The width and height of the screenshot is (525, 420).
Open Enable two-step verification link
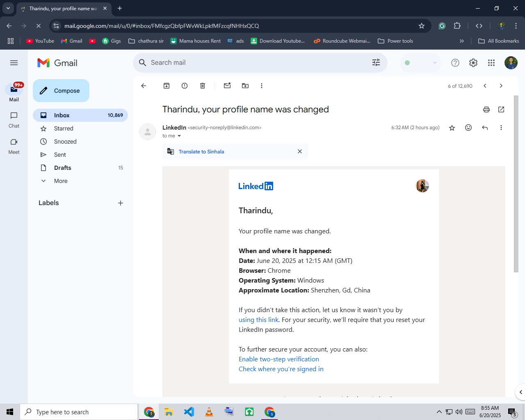(x=279, y=359)
